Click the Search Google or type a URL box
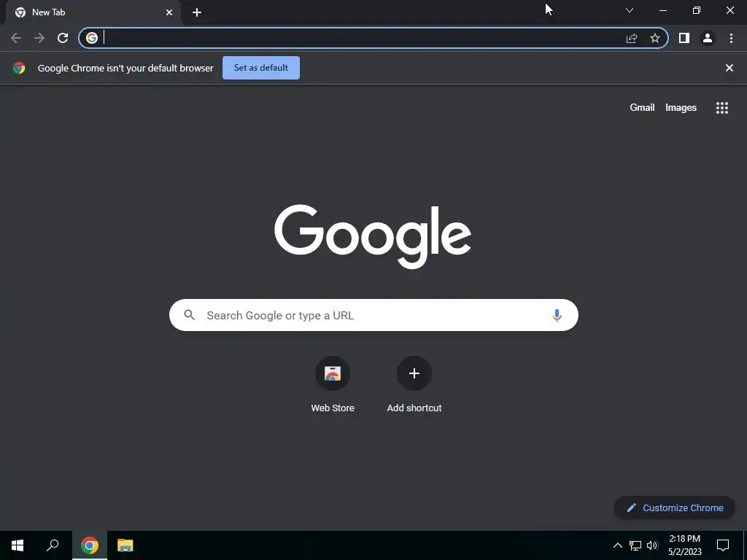This screenshot has height=560, width=747. point(373,315)
